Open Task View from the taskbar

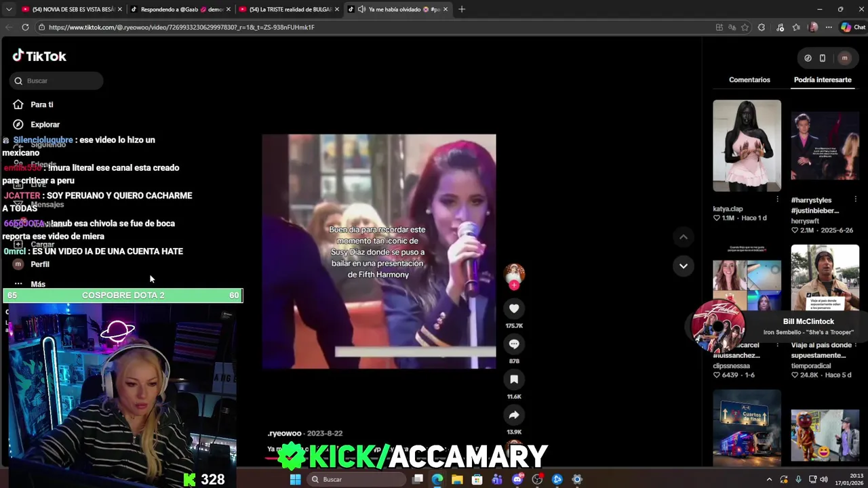418,479
